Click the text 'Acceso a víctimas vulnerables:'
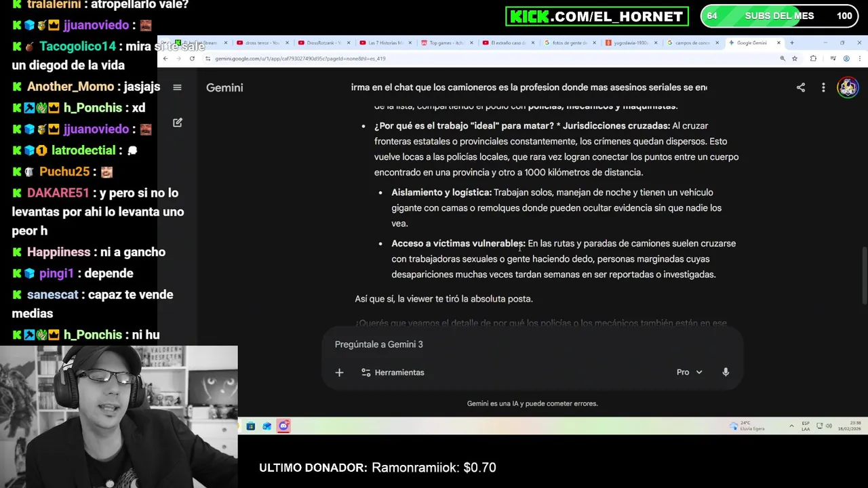This screenshot has height=488, width=868. tap(458, 243)
